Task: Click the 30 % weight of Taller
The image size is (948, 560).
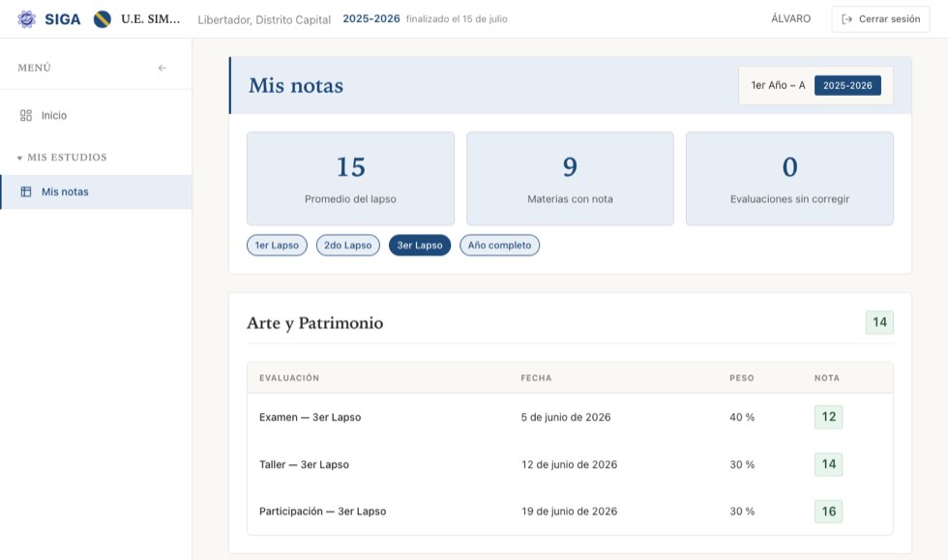Action: 742,464
